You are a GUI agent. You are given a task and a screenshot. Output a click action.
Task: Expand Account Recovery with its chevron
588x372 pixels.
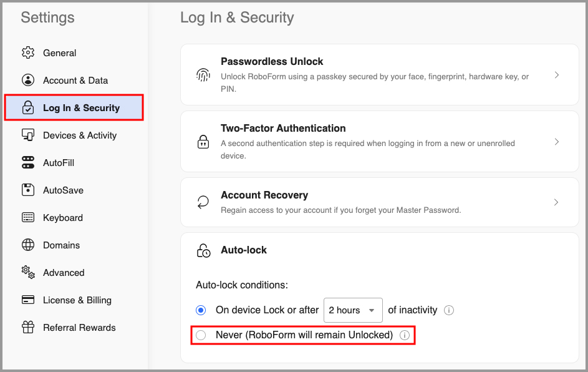tap(557, 202)
